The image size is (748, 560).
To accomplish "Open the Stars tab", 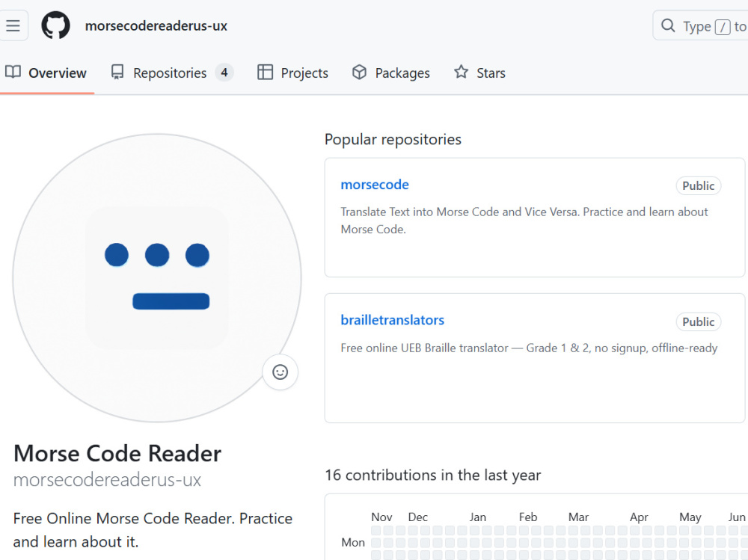I will point(479,73).
